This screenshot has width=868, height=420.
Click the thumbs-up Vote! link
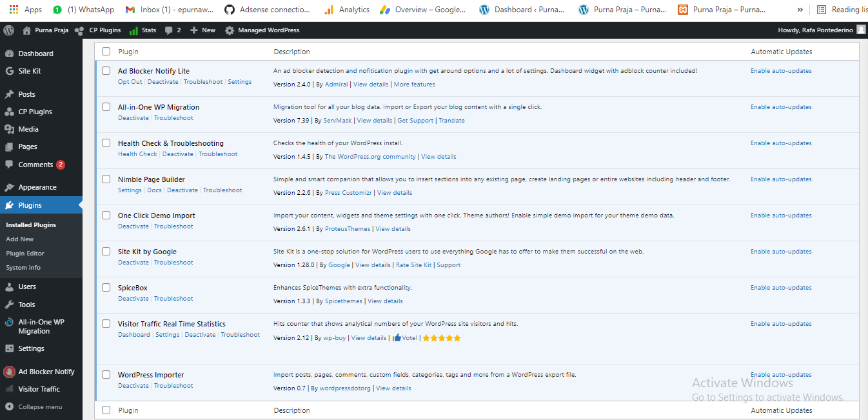405,338
